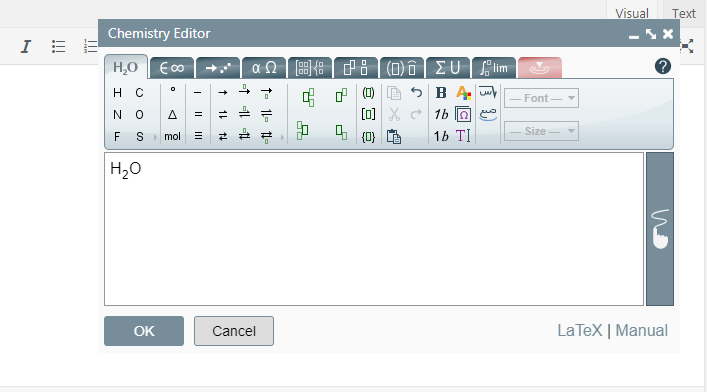The height and width of the screenshot is (392, 707).
Task: Insert plain equilibrium harpoons arrow
Action: (x=223, y=115)
